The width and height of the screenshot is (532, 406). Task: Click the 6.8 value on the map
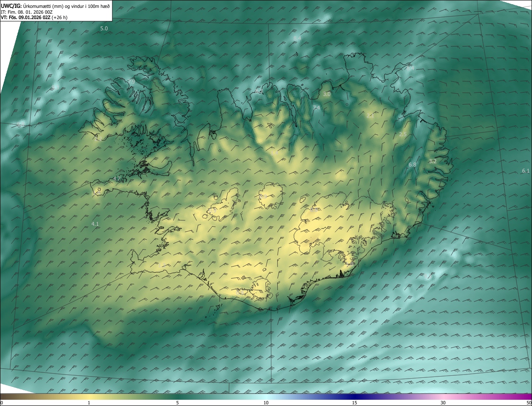tap(412, 165)
